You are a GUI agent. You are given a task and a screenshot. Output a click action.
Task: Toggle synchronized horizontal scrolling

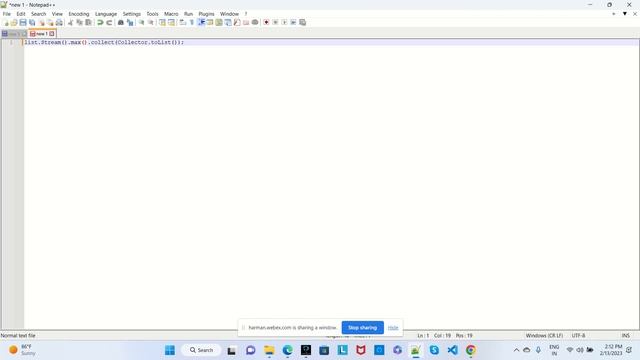click(171, 22)
